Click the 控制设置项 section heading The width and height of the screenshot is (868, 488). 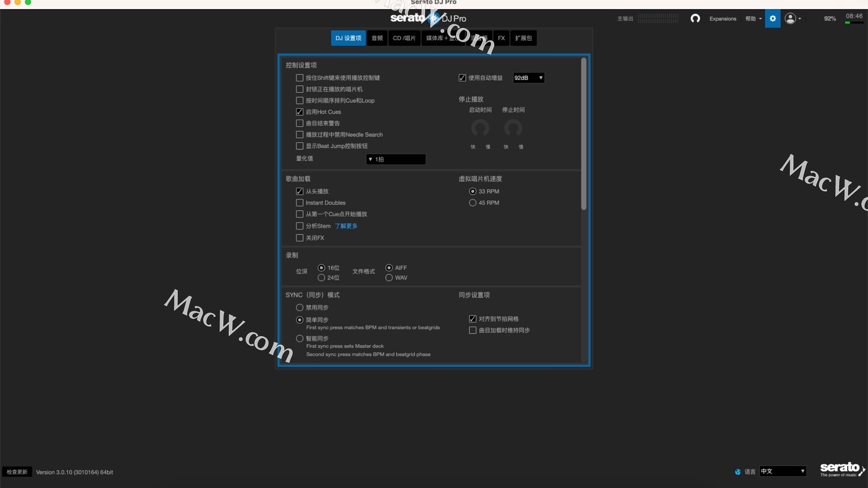click(301, 65)
